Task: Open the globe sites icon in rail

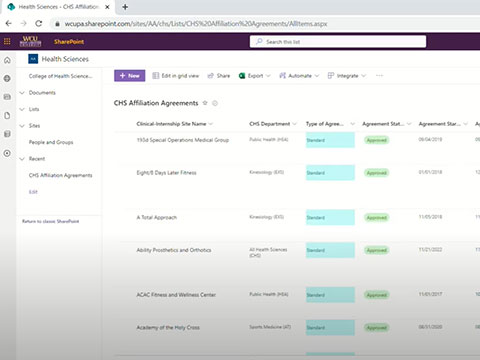Action: [x=7, y=79]
